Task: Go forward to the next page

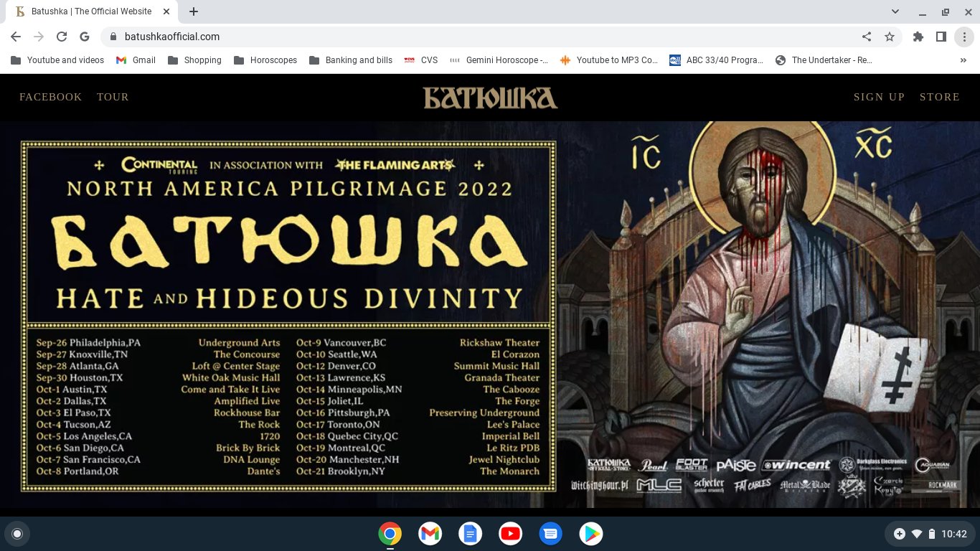Action: tap(39, 37)
